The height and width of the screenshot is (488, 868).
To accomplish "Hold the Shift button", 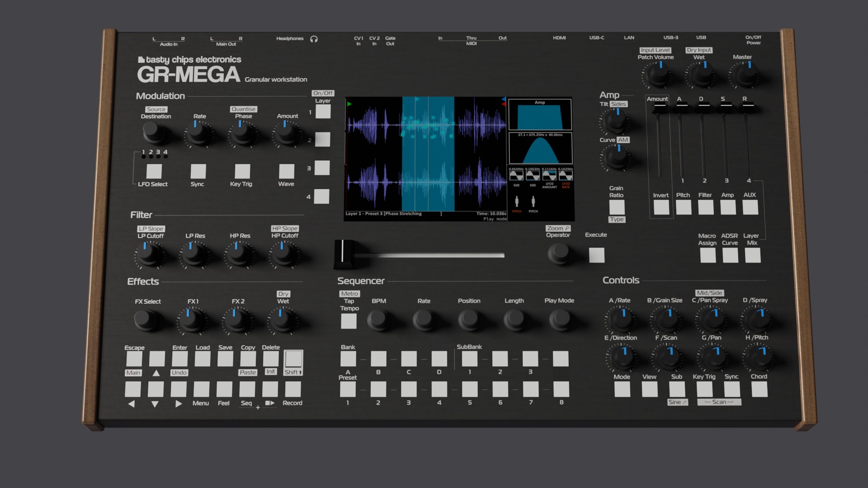I will pyautogui.click(x=293, y=359).
